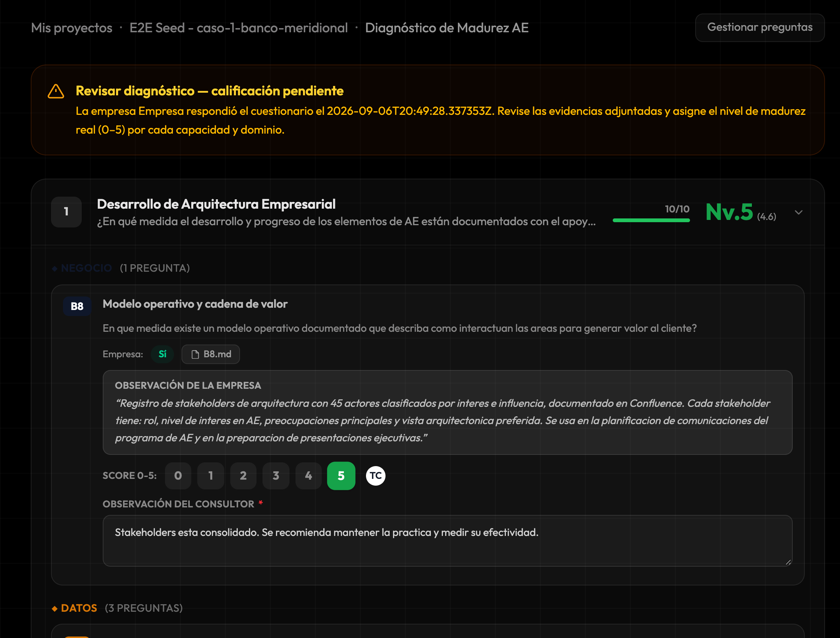The width and height of the screenshot is (840, 638).
Task: Click the (1 PREGUNTA) count label
Action: point(155,268)
